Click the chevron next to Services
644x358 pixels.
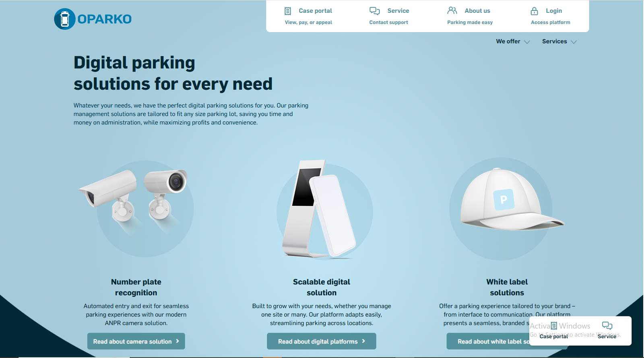tap(574, 42)
